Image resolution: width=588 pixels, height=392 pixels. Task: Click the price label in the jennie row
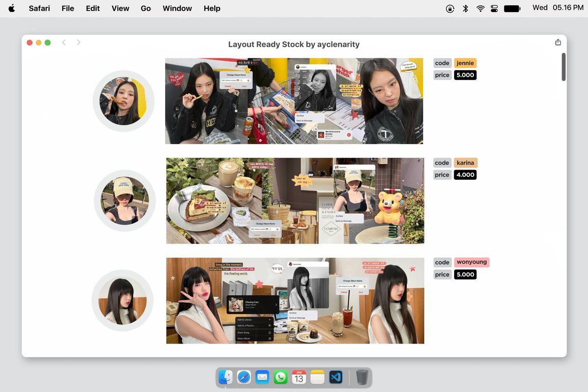(x=442, y=75)
